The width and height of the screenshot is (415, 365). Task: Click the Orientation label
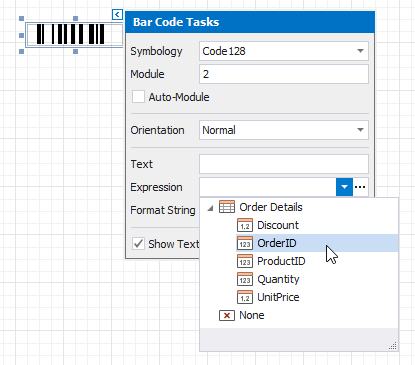(157, 130)
